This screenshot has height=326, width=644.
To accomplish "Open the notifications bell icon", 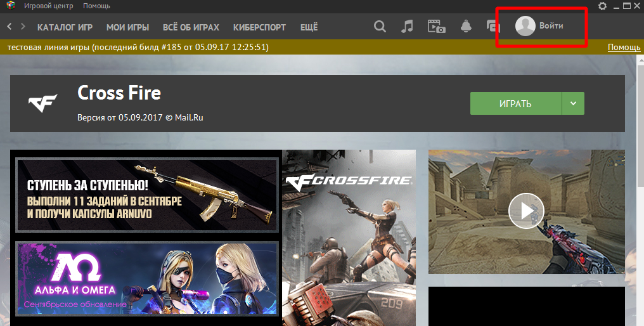I will pos(466,27).
